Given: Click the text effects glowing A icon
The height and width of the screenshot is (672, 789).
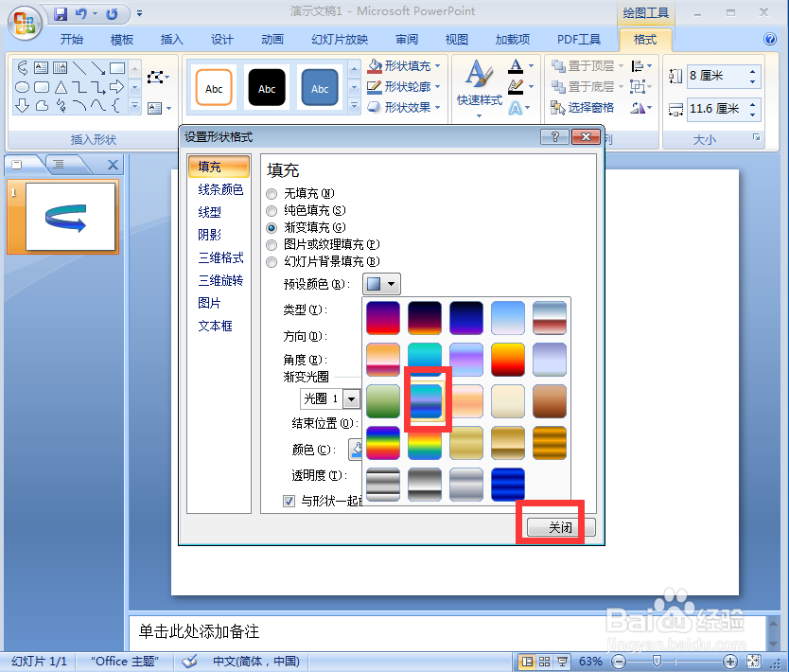Looking at the screenshot, I should click(516, 108).
